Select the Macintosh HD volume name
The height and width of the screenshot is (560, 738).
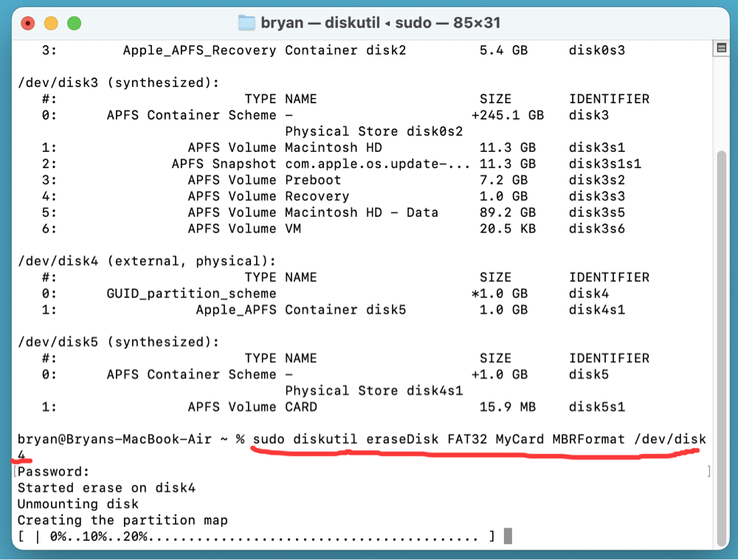point(334,148)
